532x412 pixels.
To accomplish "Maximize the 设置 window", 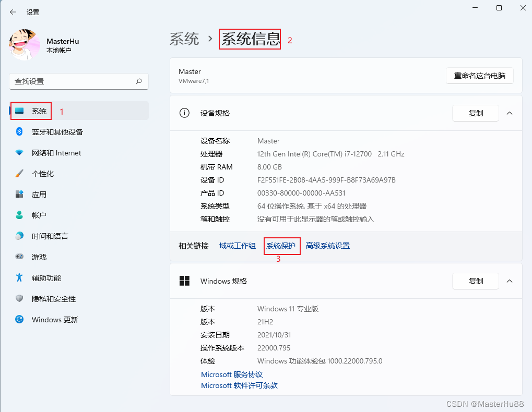I will click(499, 8).
